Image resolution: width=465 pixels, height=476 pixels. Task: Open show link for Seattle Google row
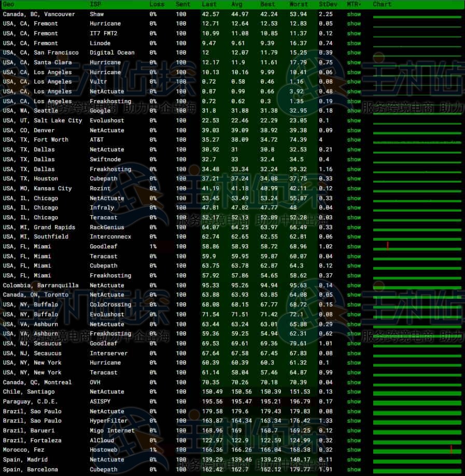click(x=354, y=110)
